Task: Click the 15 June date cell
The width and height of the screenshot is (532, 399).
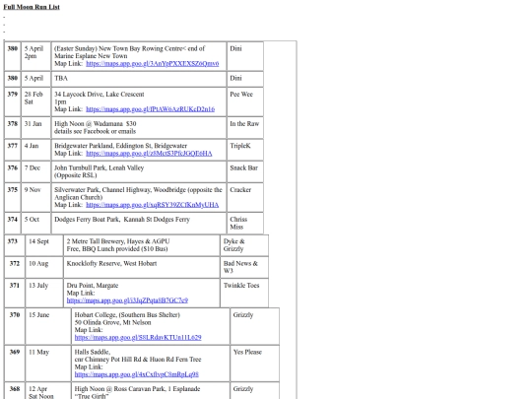Action: (x=48, y=326)
